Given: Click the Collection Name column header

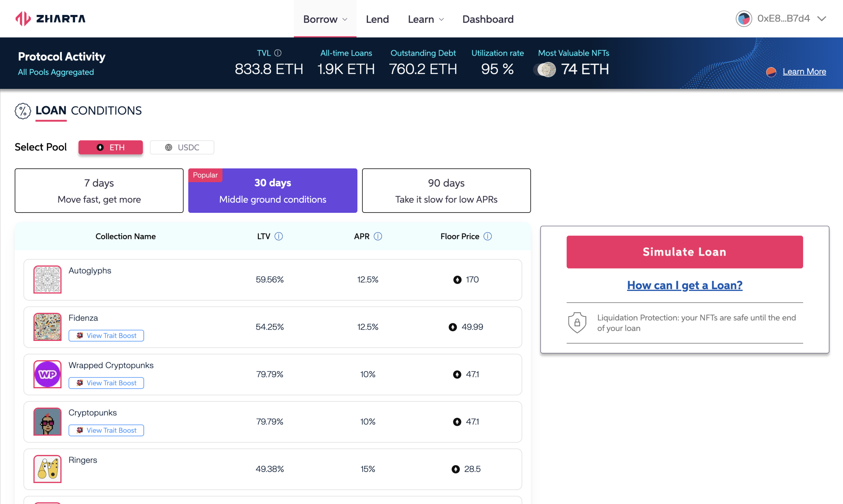Looking at the screenshot, I should tap(125, 236).
